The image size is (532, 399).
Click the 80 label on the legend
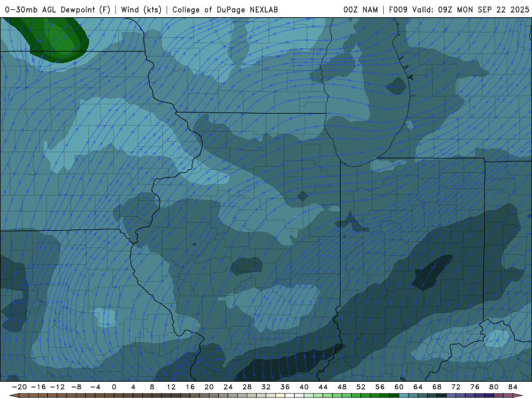pos(494,387)
